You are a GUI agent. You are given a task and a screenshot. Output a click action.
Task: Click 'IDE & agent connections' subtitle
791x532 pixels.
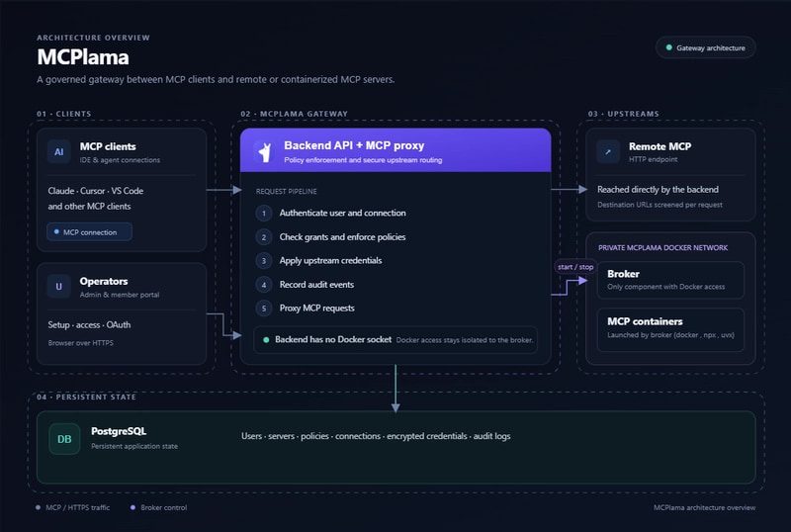[120, 160]
